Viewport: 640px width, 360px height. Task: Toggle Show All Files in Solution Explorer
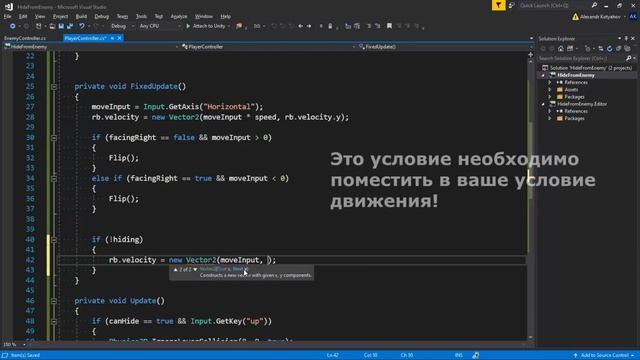pyautogui.click(x=627, y=49)
